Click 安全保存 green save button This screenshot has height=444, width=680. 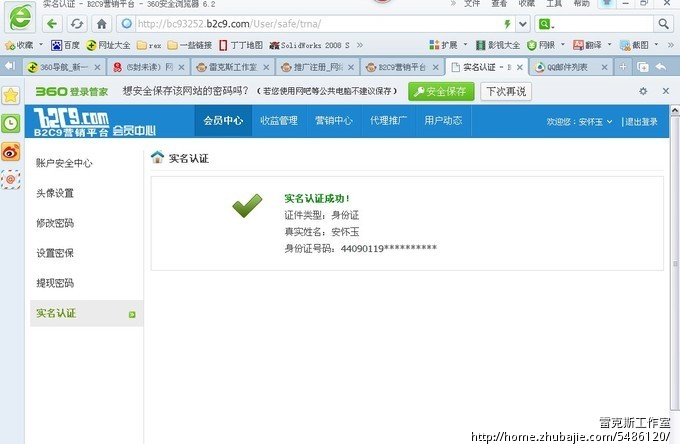[x=441, y=91]
